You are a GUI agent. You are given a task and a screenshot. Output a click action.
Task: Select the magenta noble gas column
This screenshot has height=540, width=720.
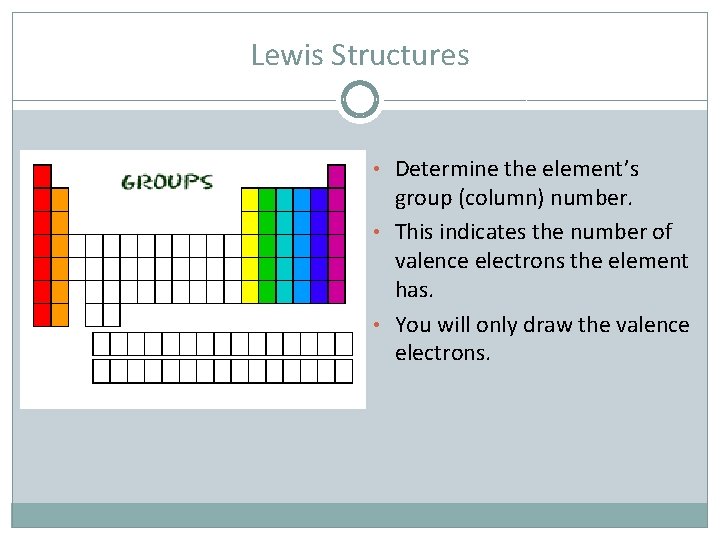337,234
